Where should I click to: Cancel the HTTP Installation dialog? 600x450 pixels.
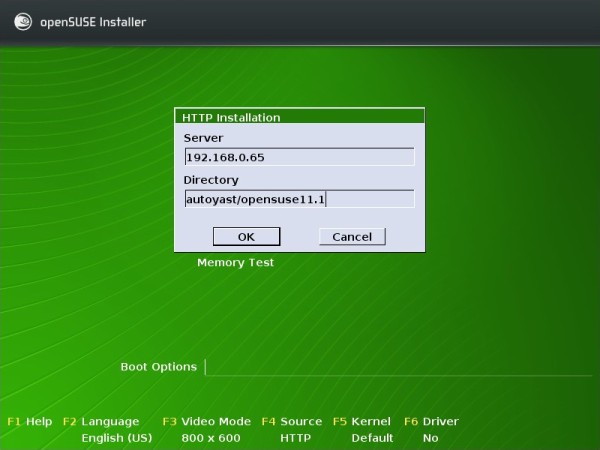click(x=352, y=237)
